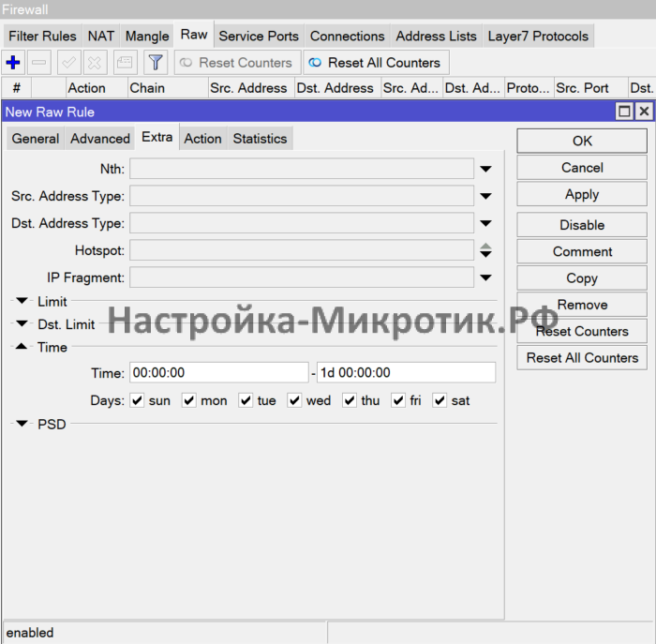This screenshot has height=644, width=656.
Task: Click the comment note toolbar icon
Action: click(124, 63)
